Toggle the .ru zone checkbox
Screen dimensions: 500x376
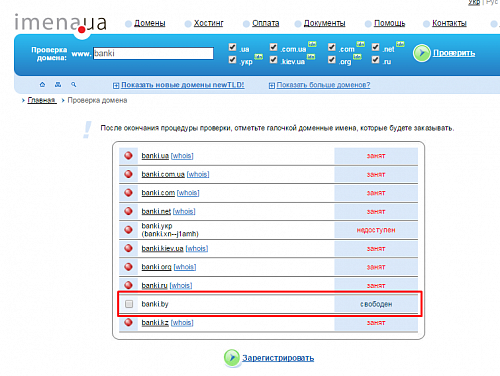coord(375,60)
